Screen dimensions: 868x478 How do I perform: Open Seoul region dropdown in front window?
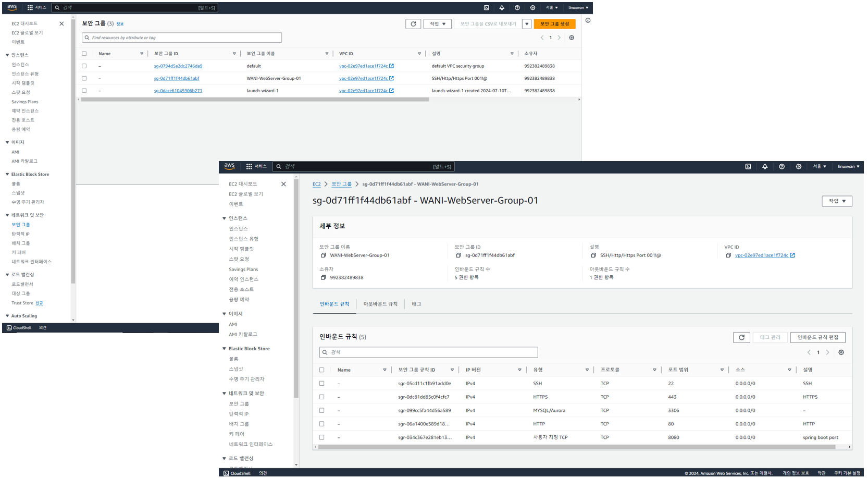(x=820, y=166)
